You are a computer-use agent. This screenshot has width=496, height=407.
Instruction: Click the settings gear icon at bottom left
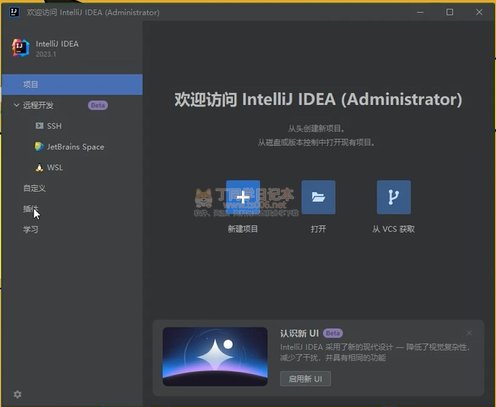click(x=17, y=394)
